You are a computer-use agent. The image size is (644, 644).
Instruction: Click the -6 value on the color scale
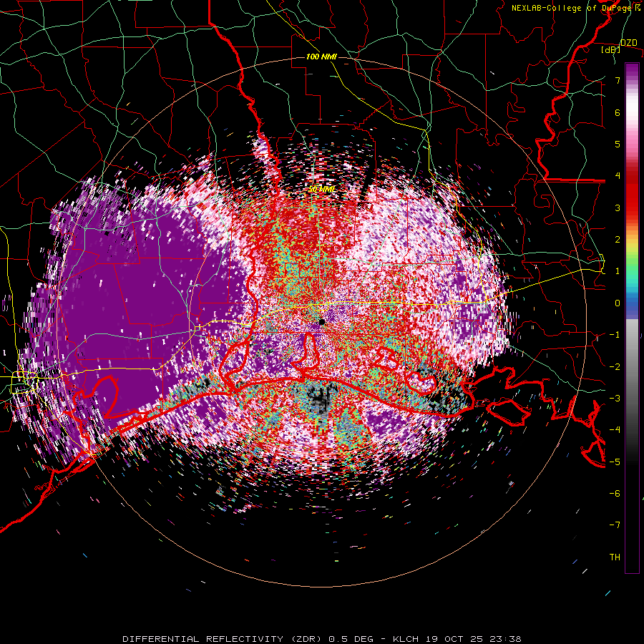tap(615, 494)
